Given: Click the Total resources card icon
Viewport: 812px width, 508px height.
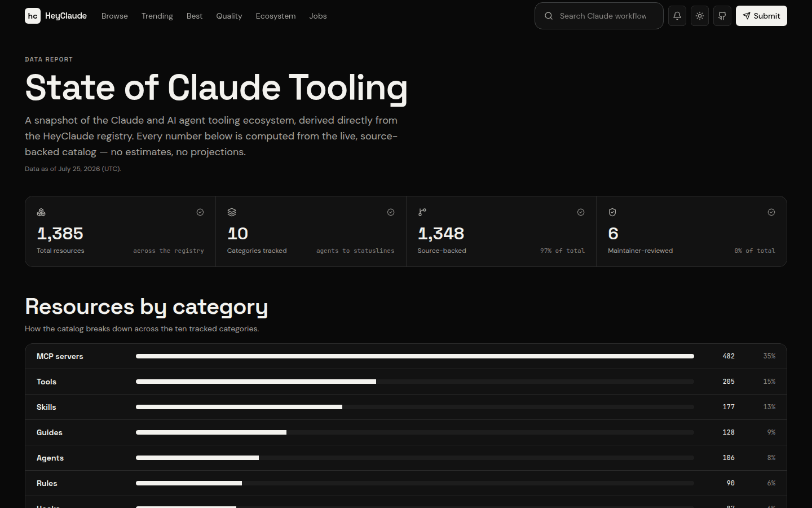Looking at the screenshot, I should pyautogui.click(x=41, y=212).
